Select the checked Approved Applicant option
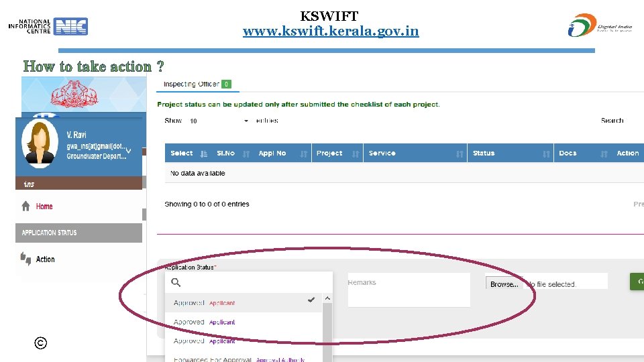The width and height of the screenshot is (644, 362). pos(244,303)
